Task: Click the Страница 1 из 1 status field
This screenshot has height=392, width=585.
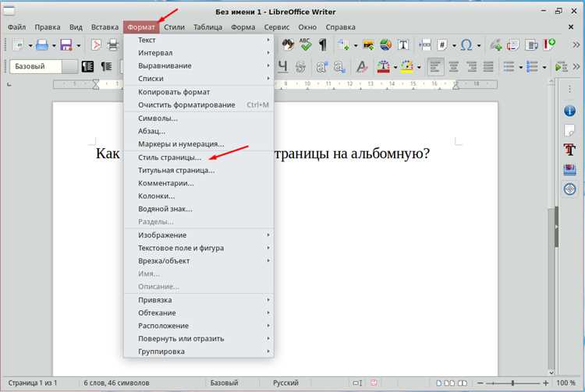Action: click(x=33, y=383)
